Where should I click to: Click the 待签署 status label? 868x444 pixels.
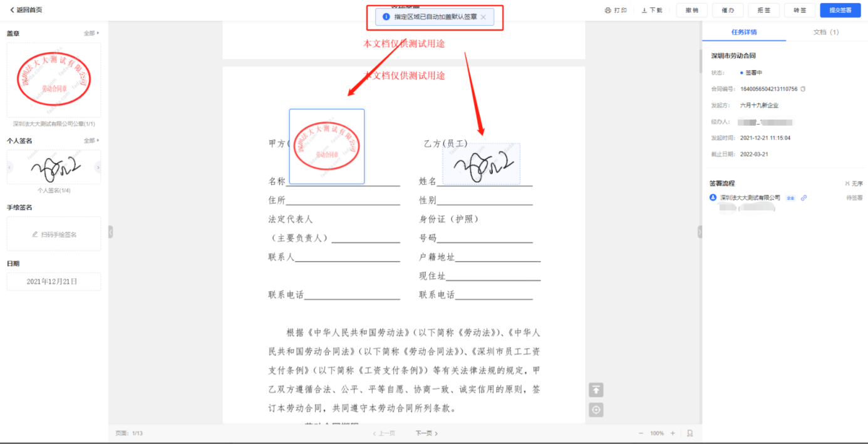coord(854,198)
